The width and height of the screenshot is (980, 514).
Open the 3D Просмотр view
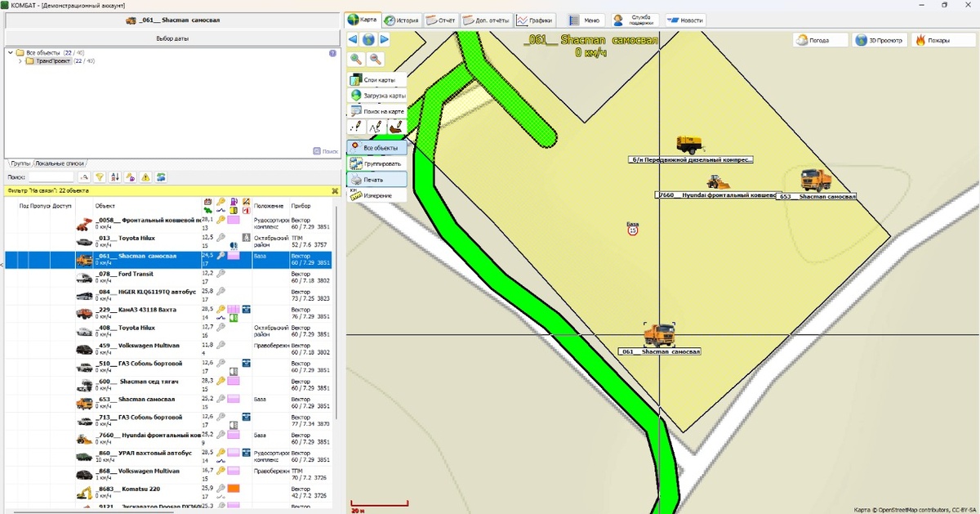[880, 40]
